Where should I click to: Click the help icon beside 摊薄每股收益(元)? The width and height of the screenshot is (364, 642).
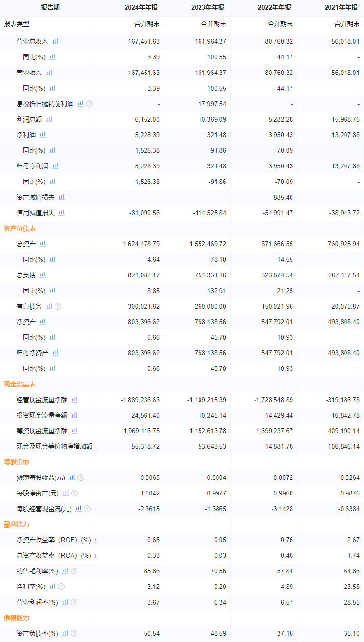pos(81,477)
